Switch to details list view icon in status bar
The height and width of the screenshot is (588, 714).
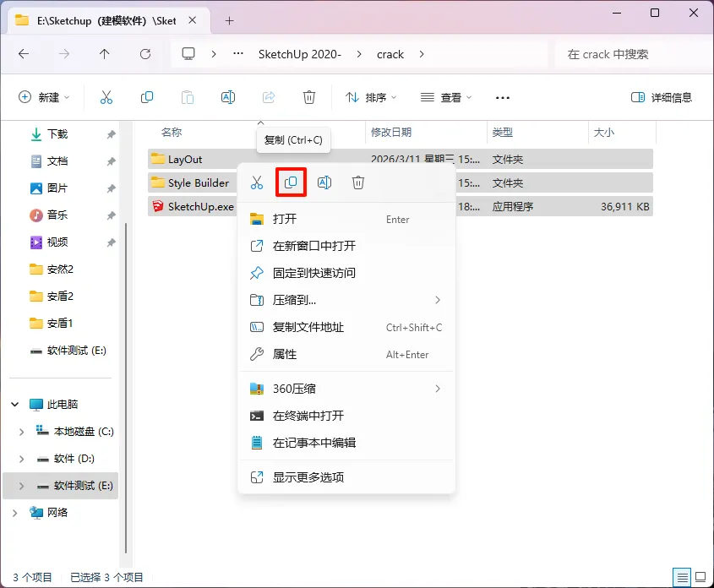point(682,578)
